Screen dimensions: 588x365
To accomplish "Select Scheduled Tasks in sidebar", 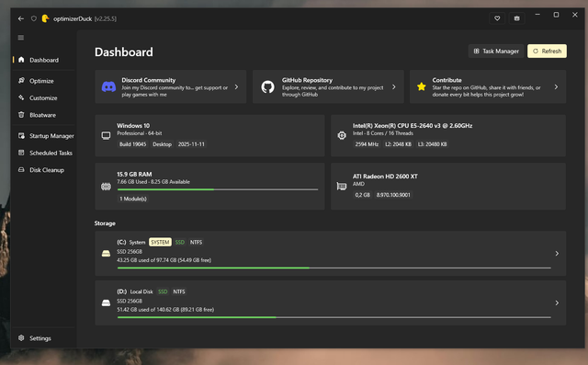I will (44, 153).
